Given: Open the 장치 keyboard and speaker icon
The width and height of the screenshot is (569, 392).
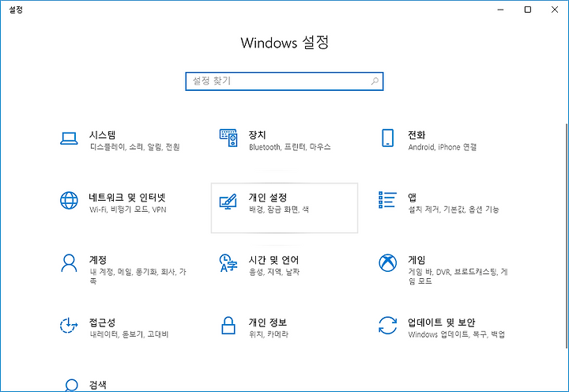Looking at the screenshot, I should (x=228, y=138).
